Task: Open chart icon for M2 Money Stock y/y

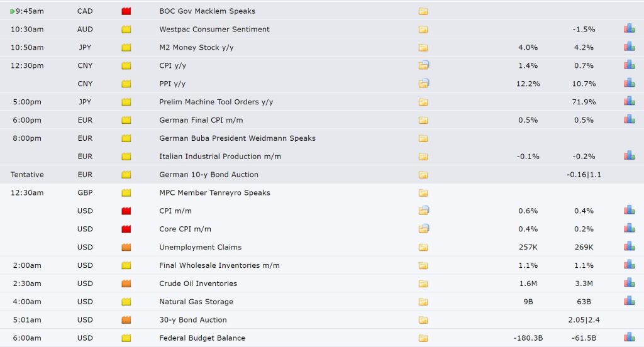Action: click(x=629, y=47)
